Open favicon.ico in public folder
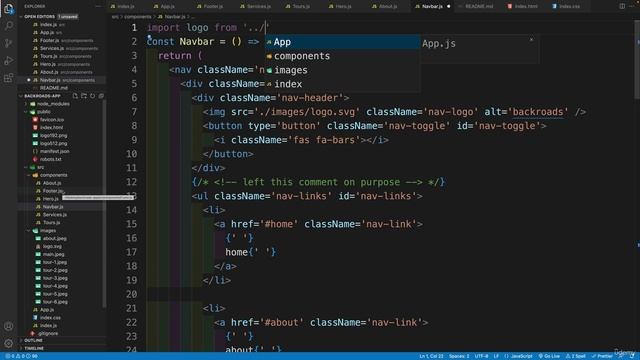 coord(52,120)
